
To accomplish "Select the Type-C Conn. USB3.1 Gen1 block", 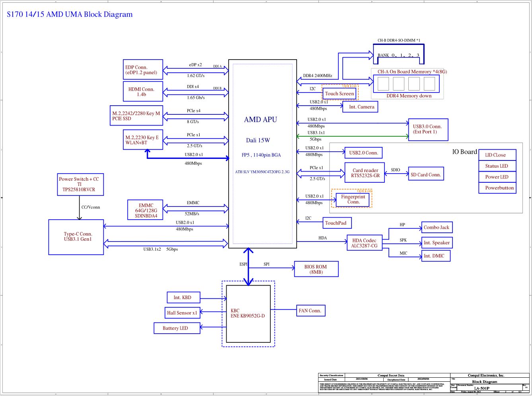I will coord(76,237).
